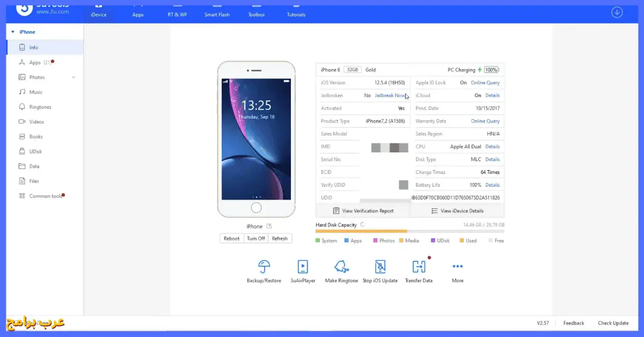Click the Ringtones bell icon in the sidebar

click(x=22, y=107)
